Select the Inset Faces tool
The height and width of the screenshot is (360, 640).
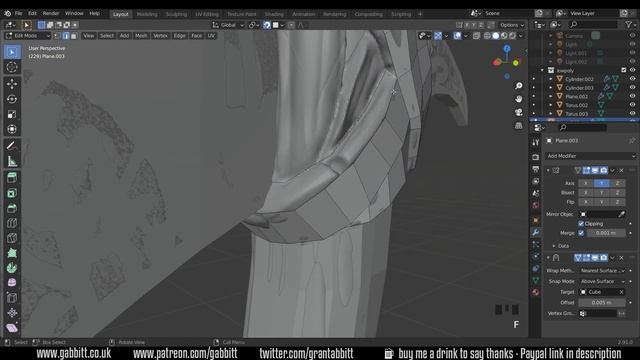pyautogui.click(x=12, y=193)
